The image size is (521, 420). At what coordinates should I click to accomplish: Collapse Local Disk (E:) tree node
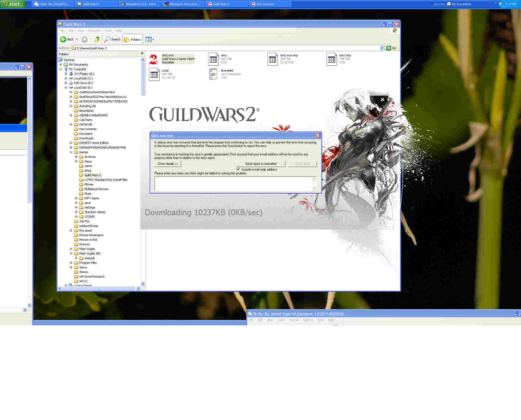66,88
